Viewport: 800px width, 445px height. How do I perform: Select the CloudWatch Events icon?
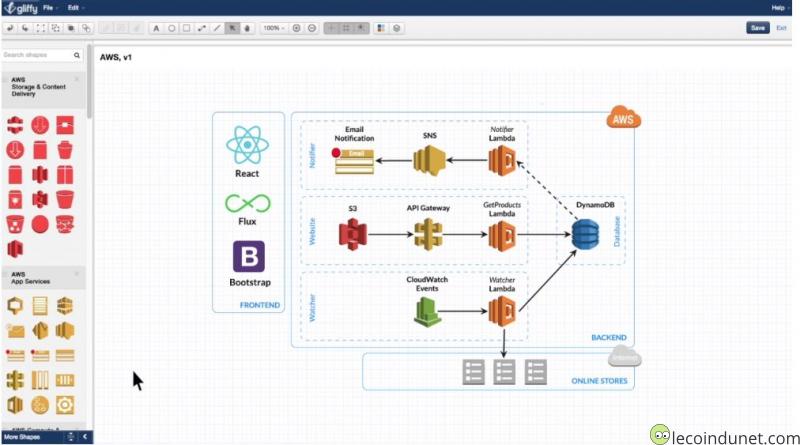pyautogui.click(x=427, y=312)
